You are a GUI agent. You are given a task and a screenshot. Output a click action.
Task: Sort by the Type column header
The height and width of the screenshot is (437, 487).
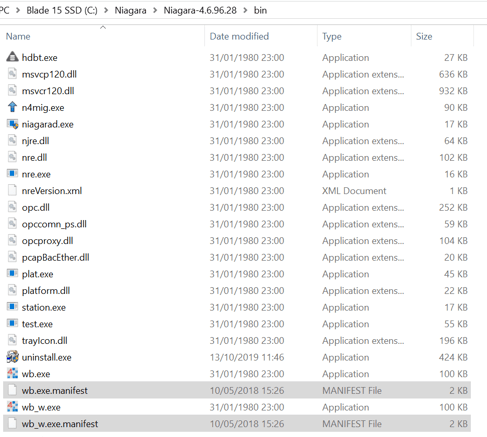332,36
